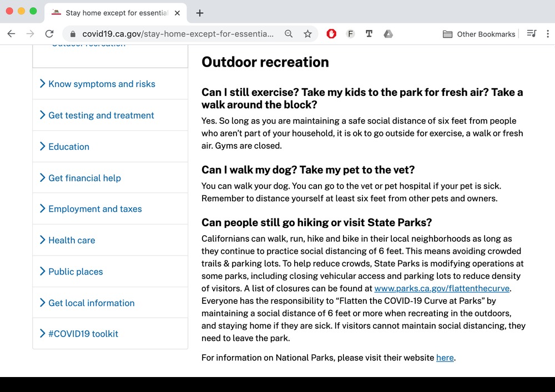555x392 pixels.
Task: Open the Other Bookmarks folder
Action: pos(479,34)
